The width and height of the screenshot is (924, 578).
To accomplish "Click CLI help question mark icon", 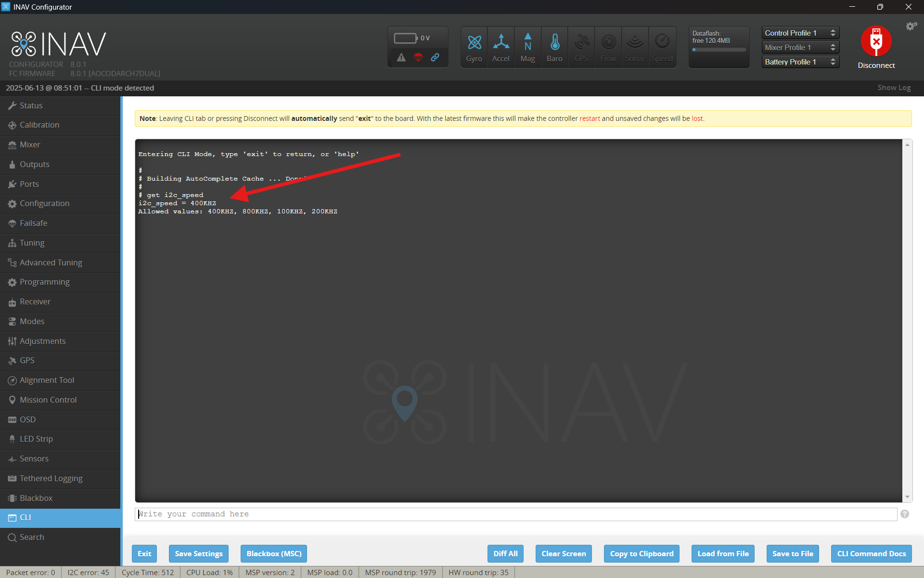I will [x=905, y=514].
